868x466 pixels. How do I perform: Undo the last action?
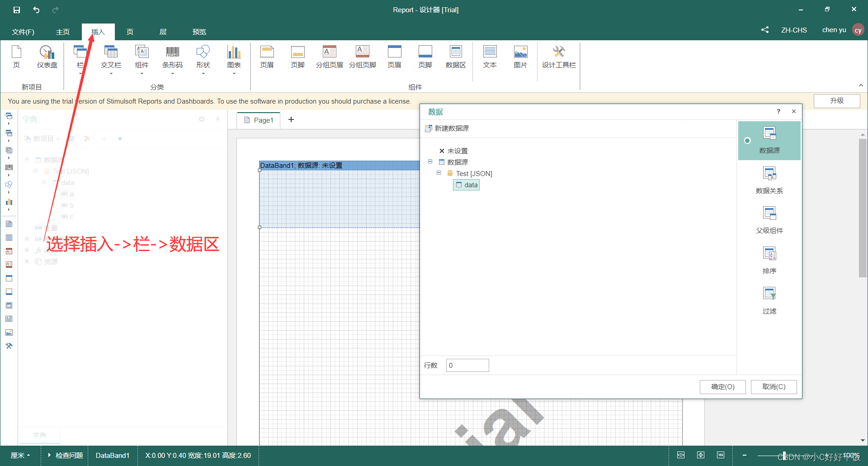pyautogui.click(x=36, y=10)
